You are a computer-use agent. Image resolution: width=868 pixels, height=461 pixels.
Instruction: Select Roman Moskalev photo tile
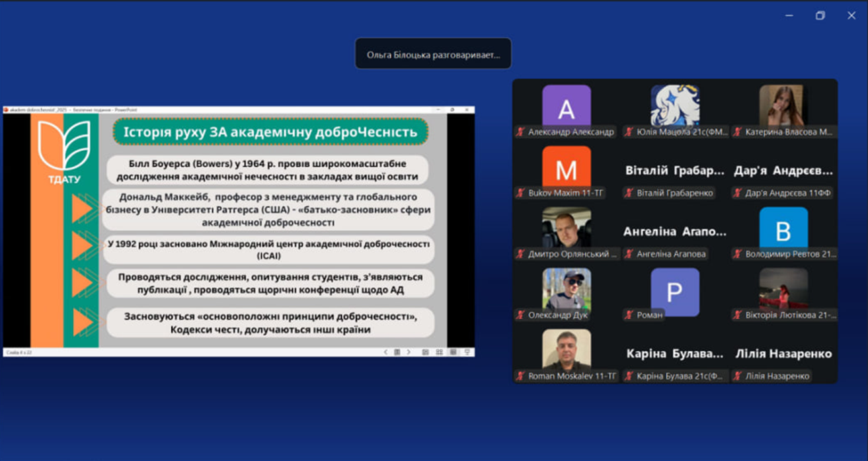click(567, 350)
